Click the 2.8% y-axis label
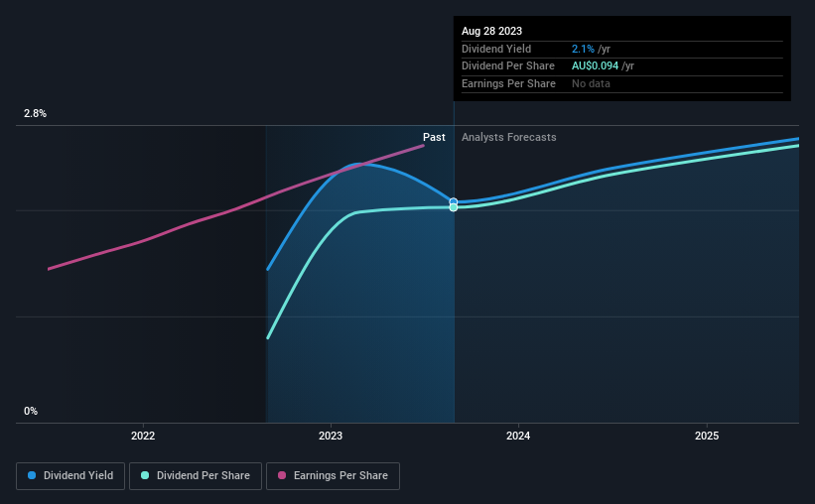 click(35, 113)
